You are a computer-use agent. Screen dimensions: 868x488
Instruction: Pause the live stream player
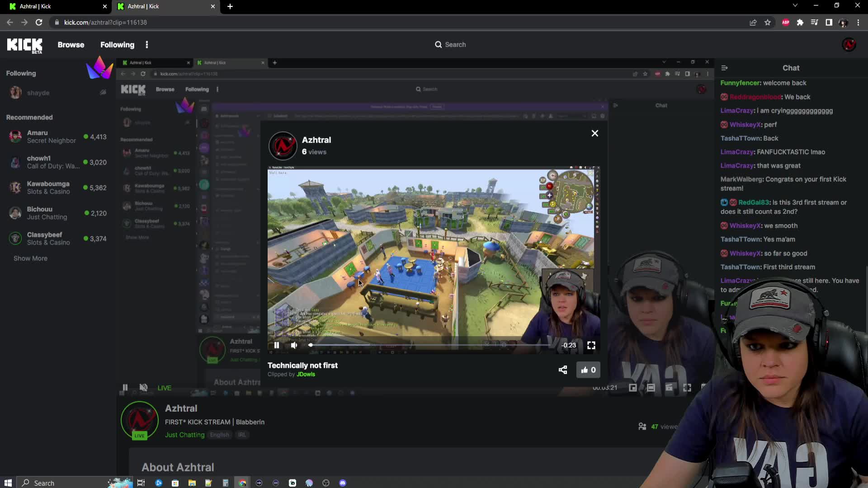click(125, 388)
